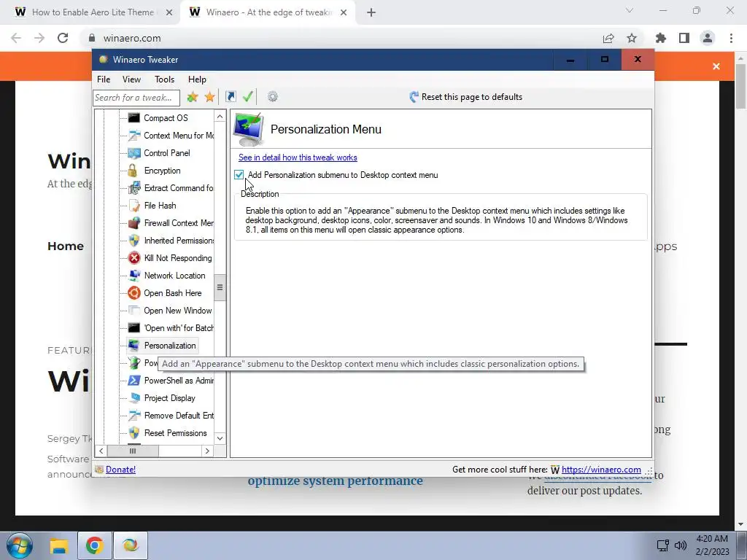Click the volume speaker tray icon
The width and height of the screenshot is (747, 560).
pyautogui.click(x=681, y=545)
